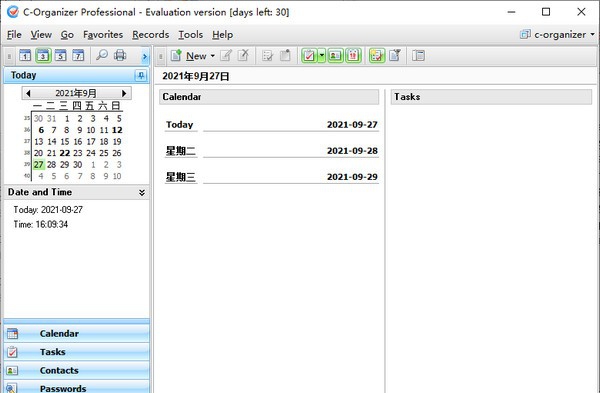The width and height of the screenshot is (600, 393).
Task: Open the Help menu
Action: (x=222, y=35)
